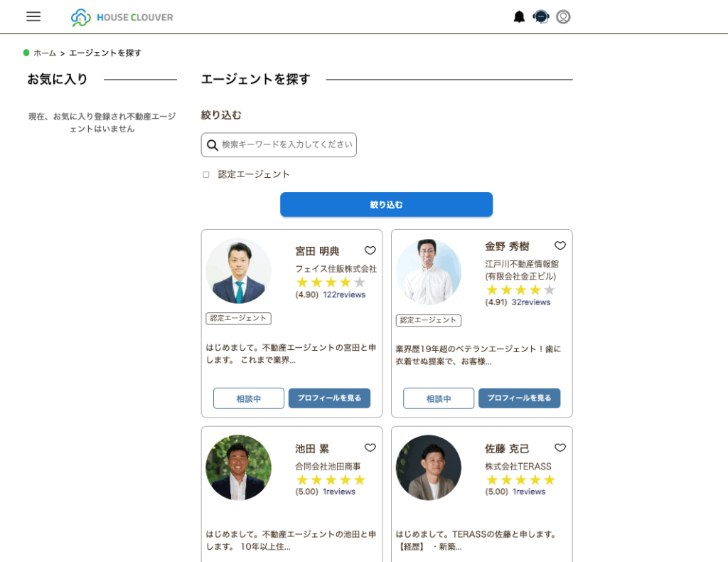
Task: Open the hamburger navigation menu
Action: click(33, 16)
